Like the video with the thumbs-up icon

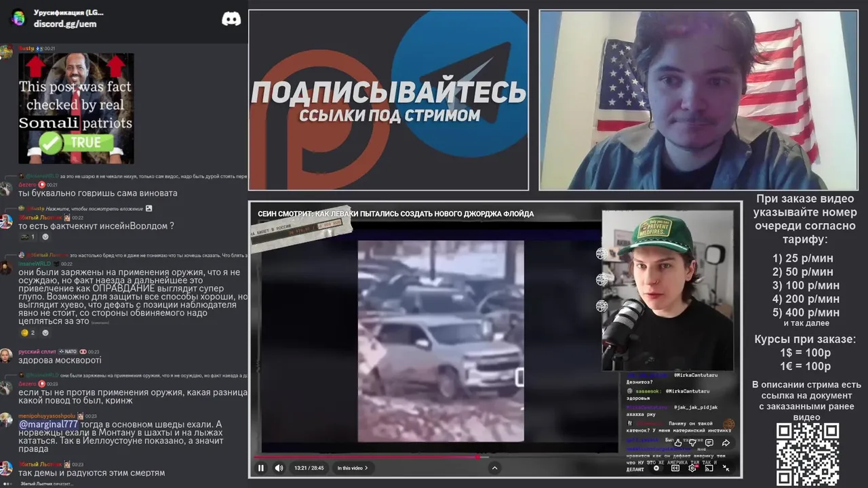click(678, 443)
